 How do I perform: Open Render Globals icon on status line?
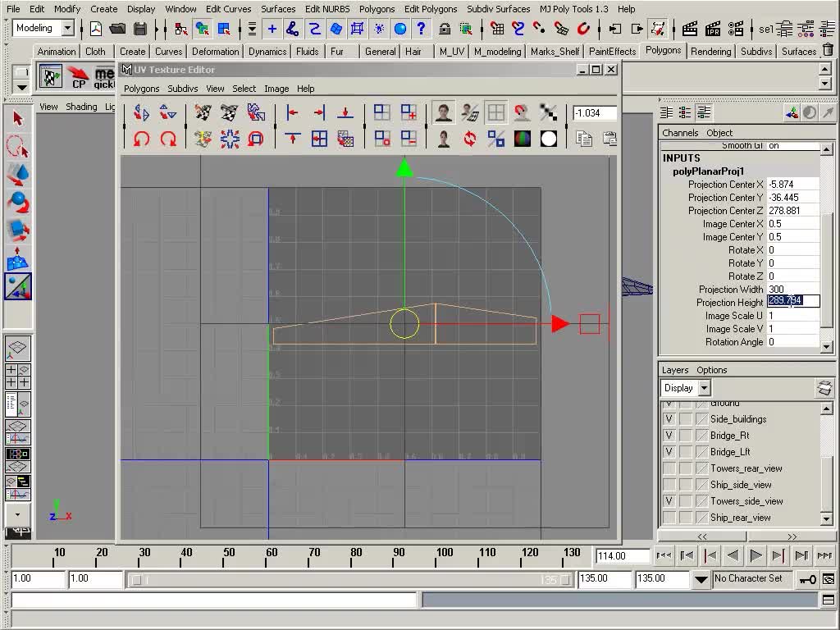click(x=736, y=29)
